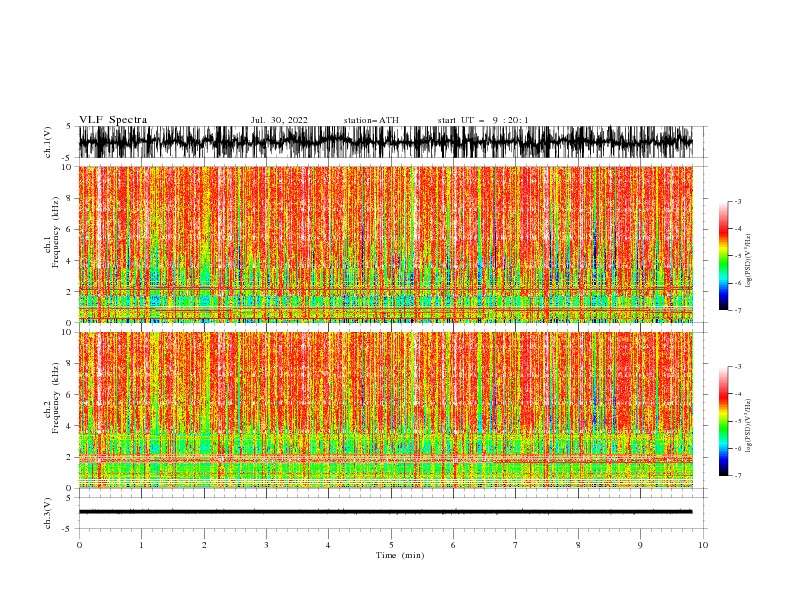Click the time axis tick label '5'

tap(391, 545)
